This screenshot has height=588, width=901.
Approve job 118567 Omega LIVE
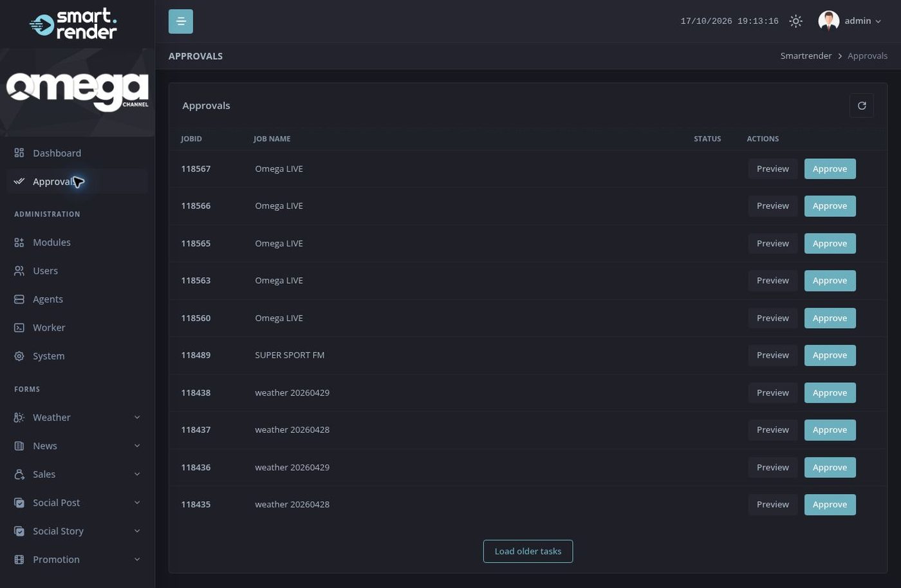[x=830, y=169]
